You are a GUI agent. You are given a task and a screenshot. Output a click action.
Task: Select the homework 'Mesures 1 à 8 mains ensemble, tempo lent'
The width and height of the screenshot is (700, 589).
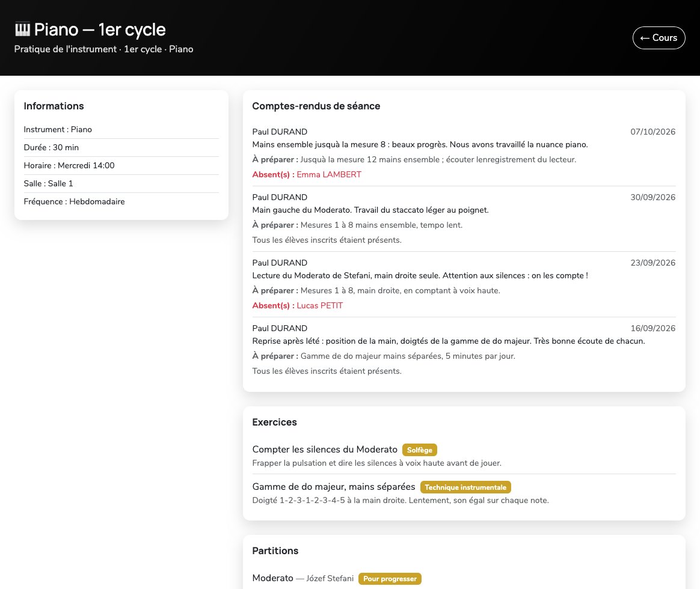pyautogui.click(x=357, y=225)
